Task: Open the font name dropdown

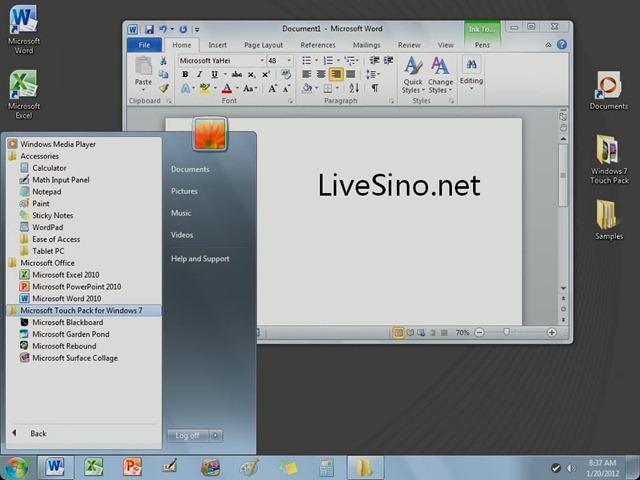Action: pyautogui.click(x=262, y=60)
